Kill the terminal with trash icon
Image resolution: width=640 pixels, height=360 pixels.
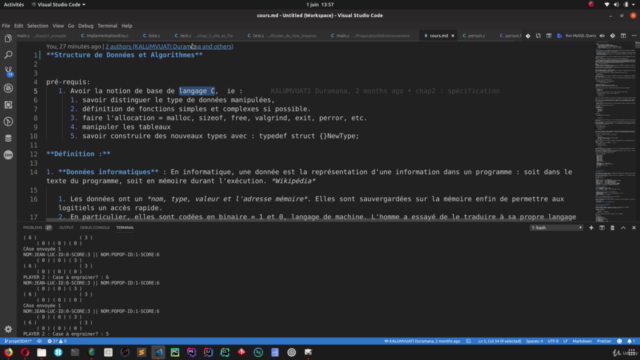pos(612,228)
